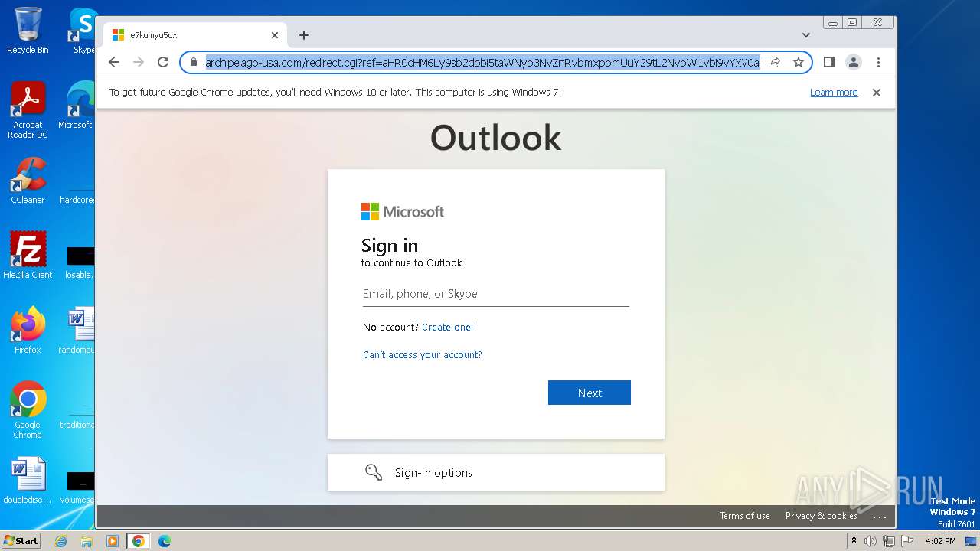Image resolution: width=980 pixels, height=551 pixels.
Task: Select the e7kumyu5ox tab
Action: (195, 35)
